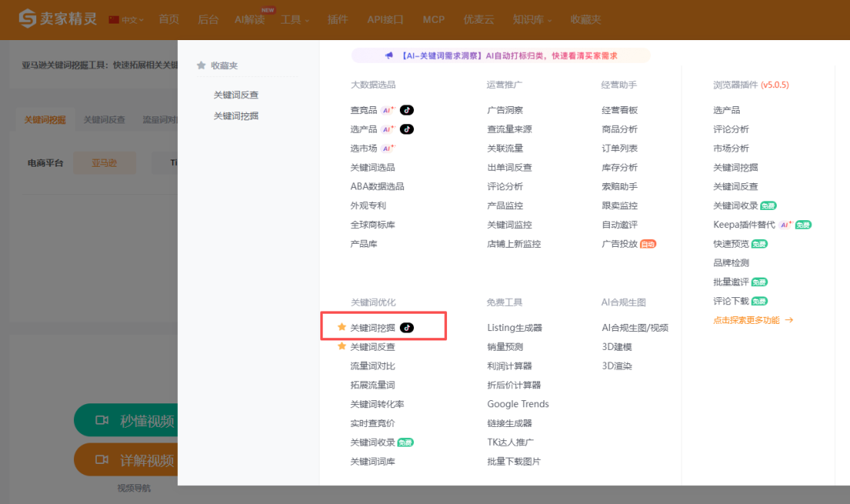This screenshot has width=850, height=504.
Task: Open 关键词选品 under 大数据选品
Action: [372, 167]
